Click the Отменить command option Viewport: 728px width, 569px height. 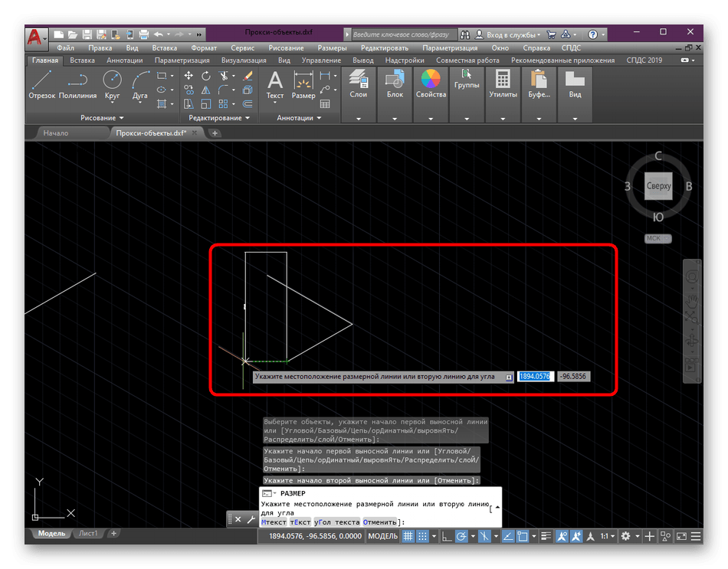pos(380,522)
